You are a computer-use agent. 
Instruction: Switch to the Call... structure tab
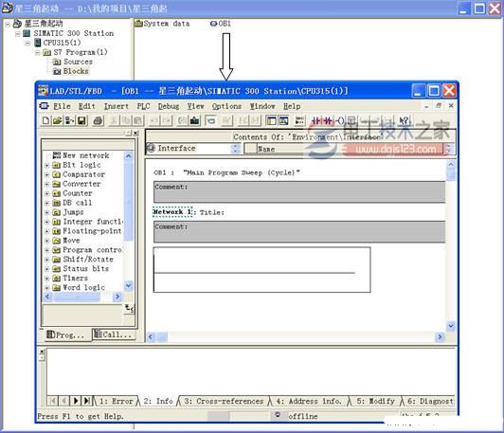tap(114, 334)
